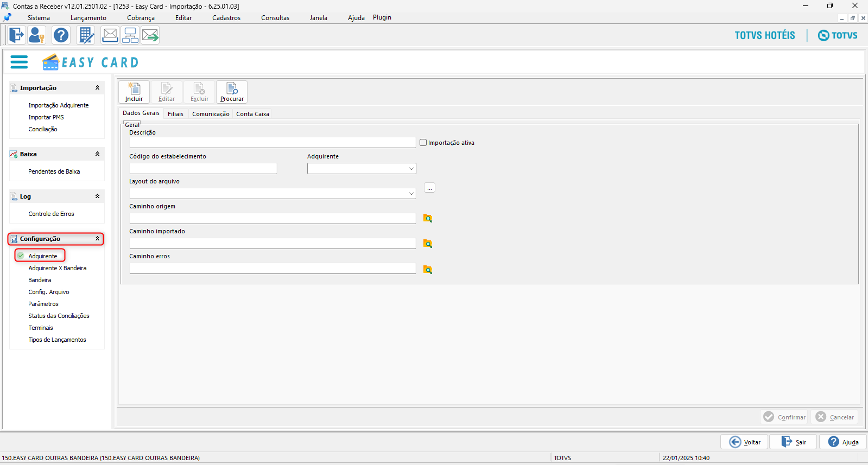Open the Ajuda menu in the menu bar
868x465 pixels.
point(356,18)
